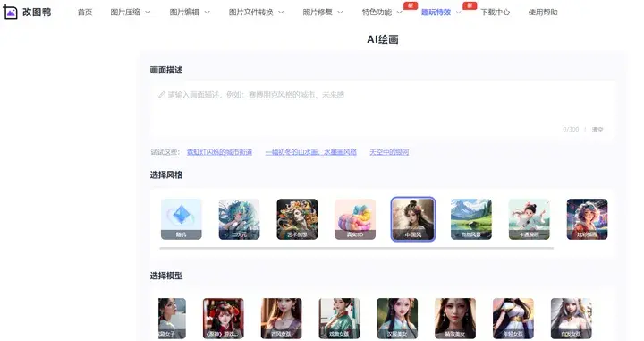Expand the 照片修复 dropdown chevron
644x341 pixels.
(x=340, y=13)
